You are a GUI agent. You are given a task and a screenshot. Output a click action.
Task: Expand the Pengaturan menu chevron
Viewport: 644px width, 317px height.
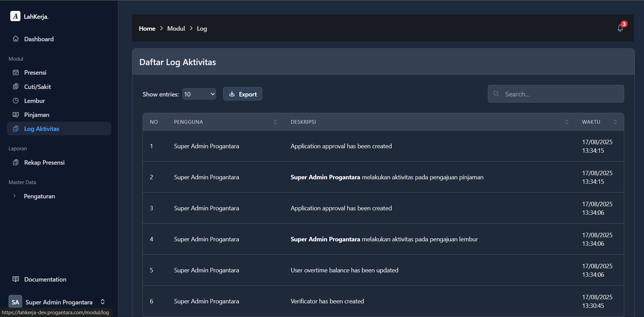pyautogui.click(x=14, y=196)
